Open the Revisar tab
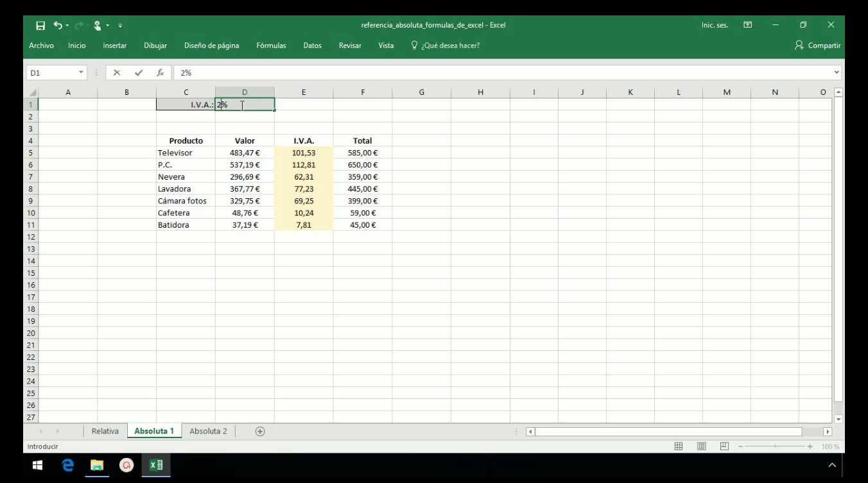This screenshot has height=483, width=868. coord(350,46)
